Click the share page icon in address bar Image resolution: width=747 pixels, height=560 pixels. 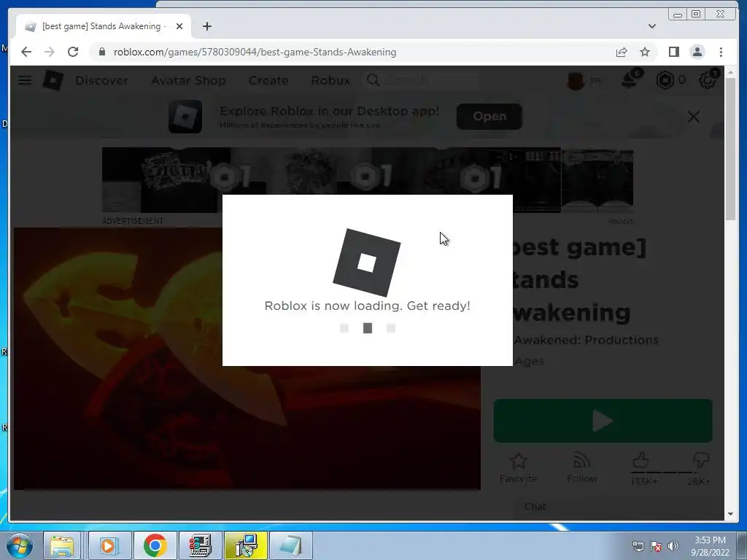622,52
